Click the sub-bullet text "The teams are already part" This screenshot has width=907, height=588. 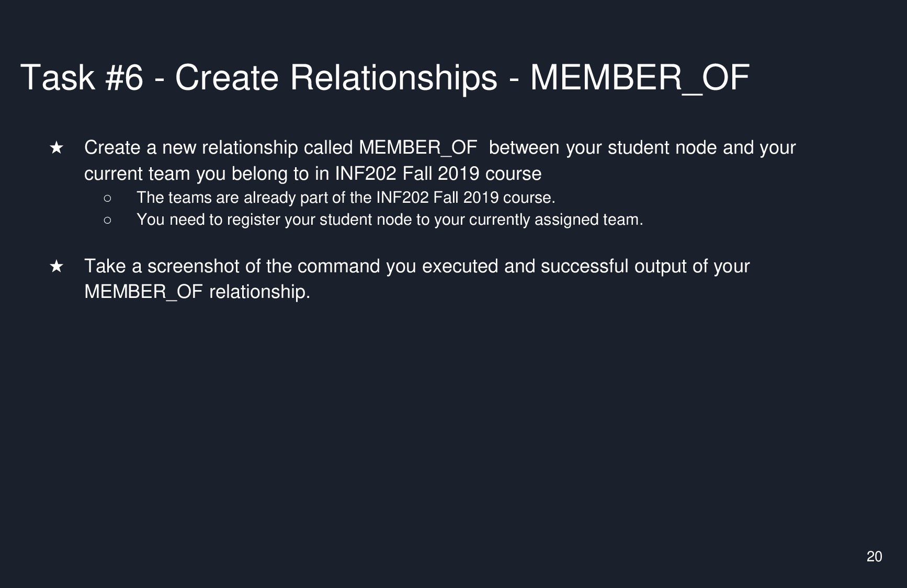[345, 198]
